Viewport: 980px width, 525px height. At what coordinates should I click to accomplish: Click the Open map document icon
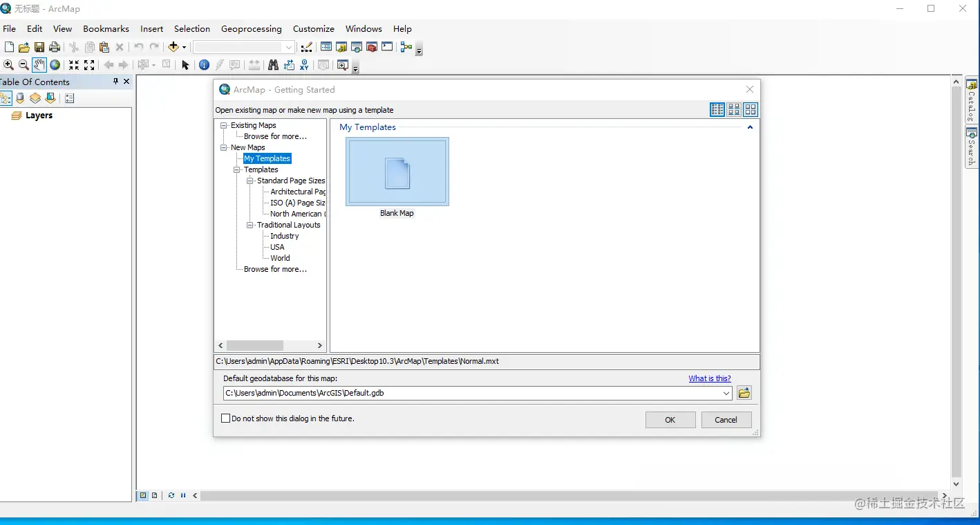point(23,47)
